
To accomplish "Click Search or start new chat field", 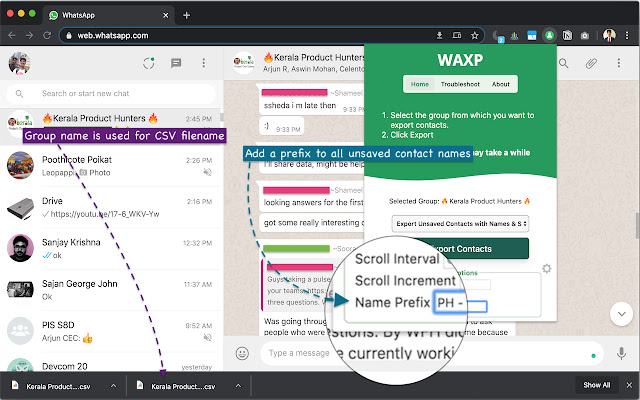I will pyautogui.click(x=111, y=93).
